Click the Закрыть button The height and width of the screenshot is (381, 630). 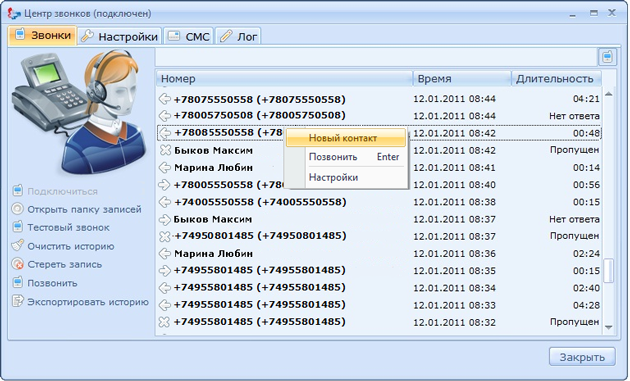582,357
